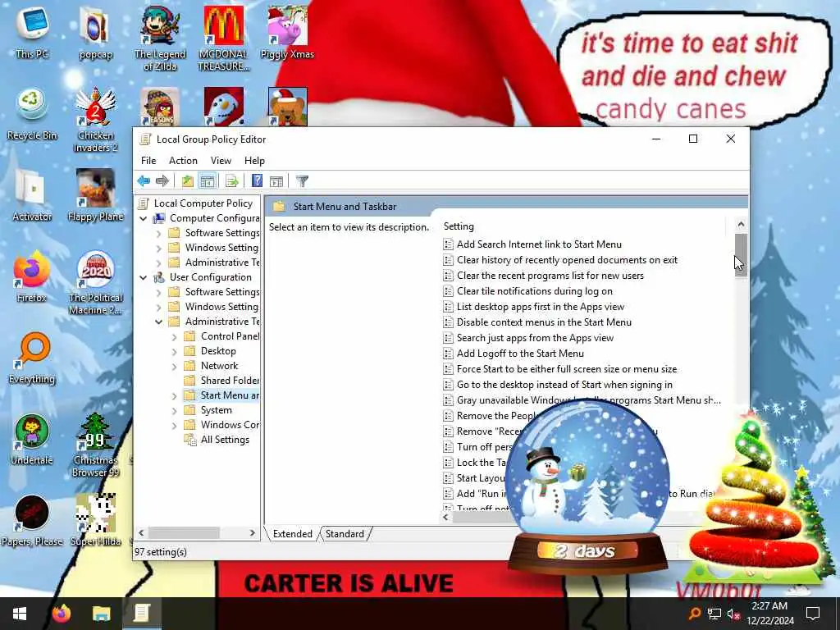The image size is (840, 630).
Task: Click the settings list scroll-up arrow
Action: pyautogui.click(x=741, y=224)
